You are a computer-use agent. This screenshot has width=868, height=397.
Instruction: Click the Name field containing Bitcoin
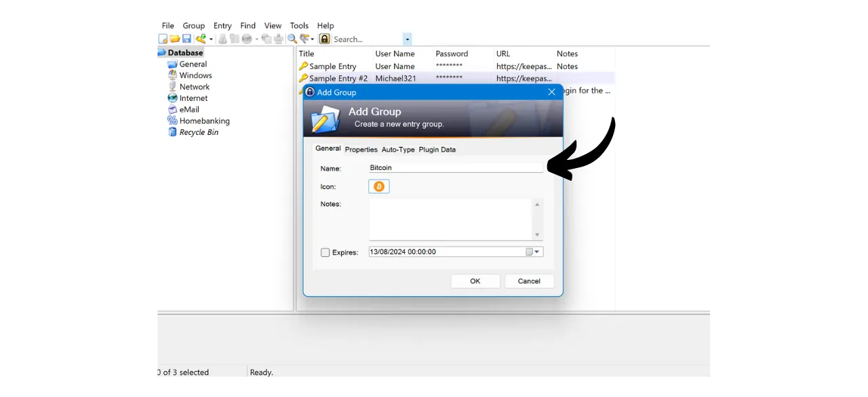click(x=456, y=167)
